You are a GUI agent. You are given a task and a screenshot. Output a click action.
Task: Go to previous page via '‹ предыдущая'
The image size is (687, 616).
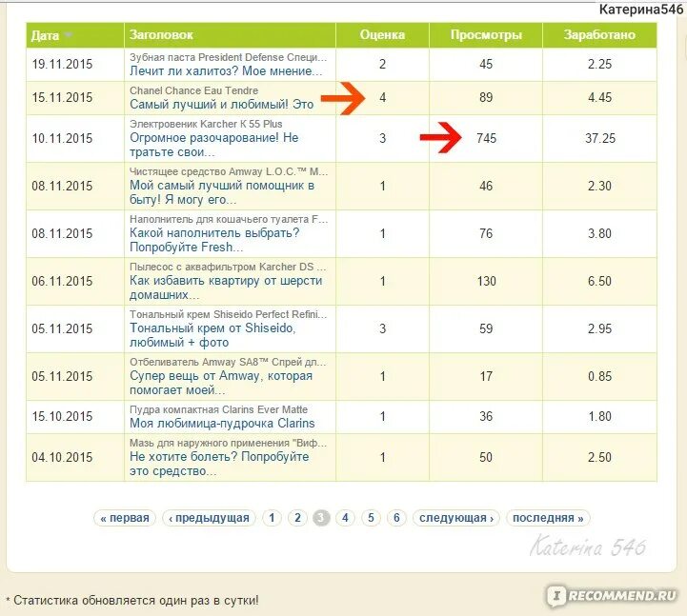coord(209,518)
